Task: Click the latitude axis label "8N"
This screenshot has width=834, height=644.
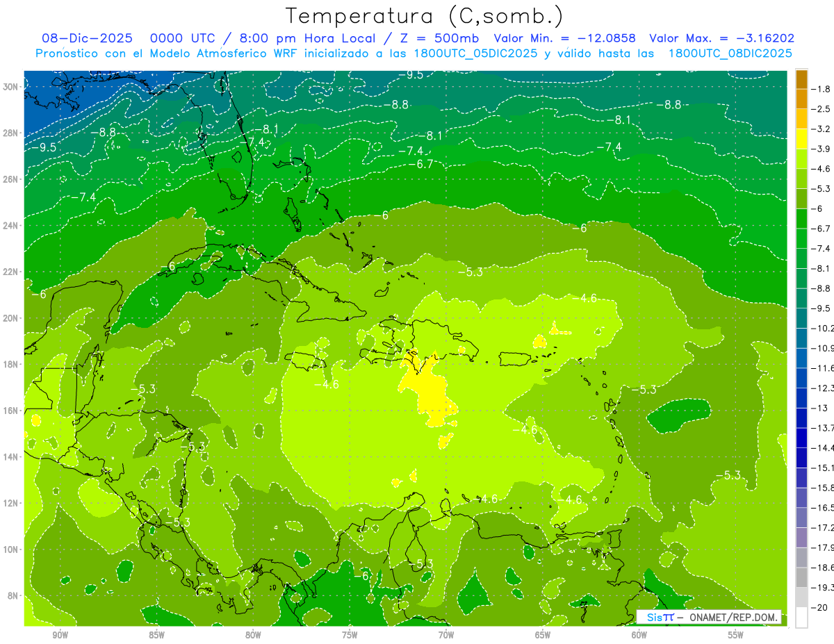Action: pyautogui.click(x=13, y=596)
